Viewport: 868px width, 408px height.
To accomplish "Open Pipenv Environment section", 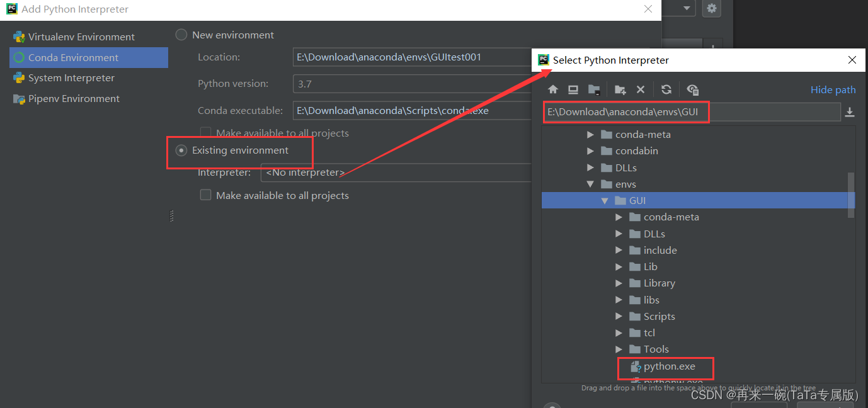I will click(89, 99).
